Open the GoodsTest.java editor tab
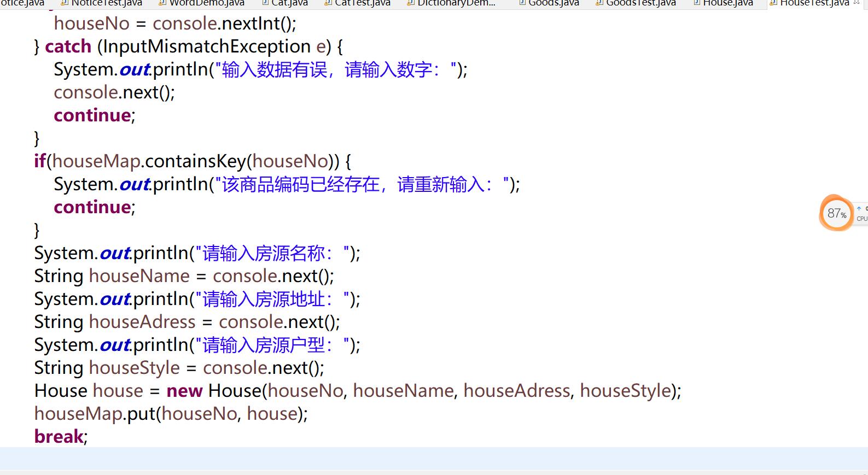The width and height of the screenshot is (868, 475). point(636,3)
